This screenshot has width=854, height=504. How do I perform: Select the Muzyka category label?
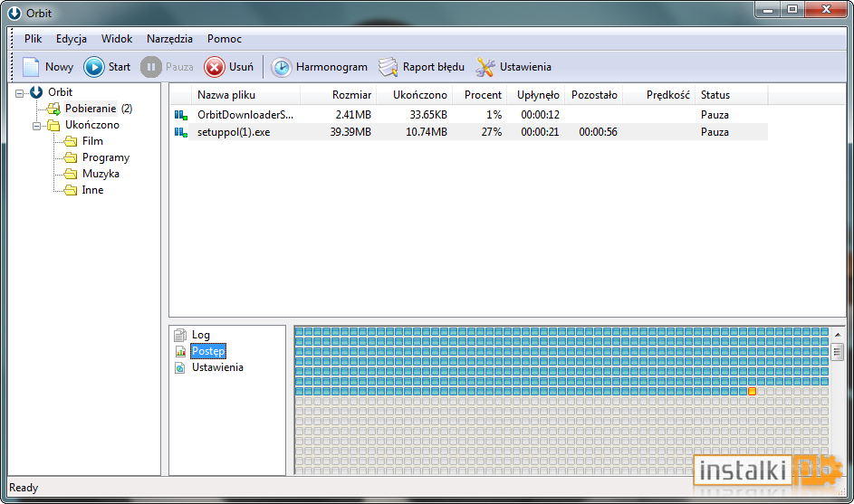[101, 174]
